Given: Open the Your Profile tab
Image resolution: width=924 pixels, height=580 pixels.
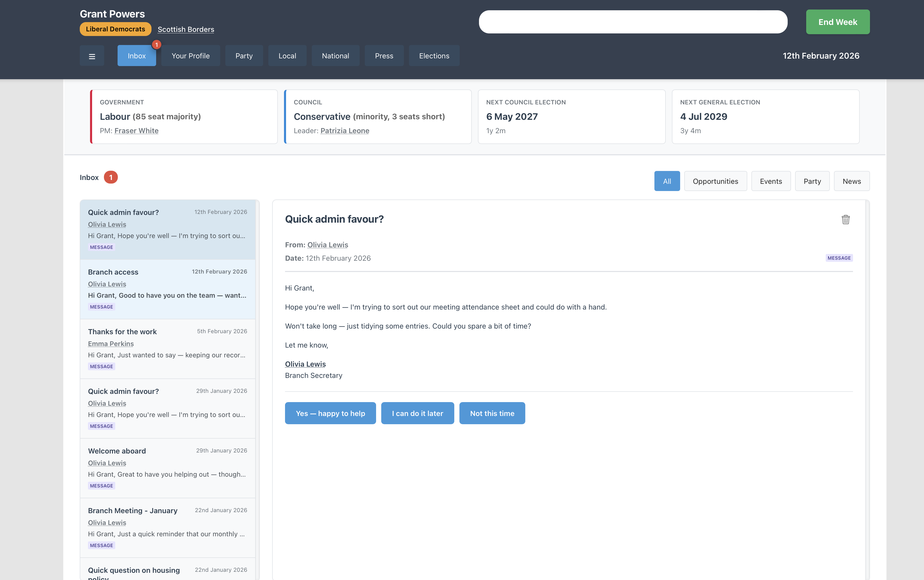Looking at the screenshot, I should pyautogui.click(x=190, y=56).
